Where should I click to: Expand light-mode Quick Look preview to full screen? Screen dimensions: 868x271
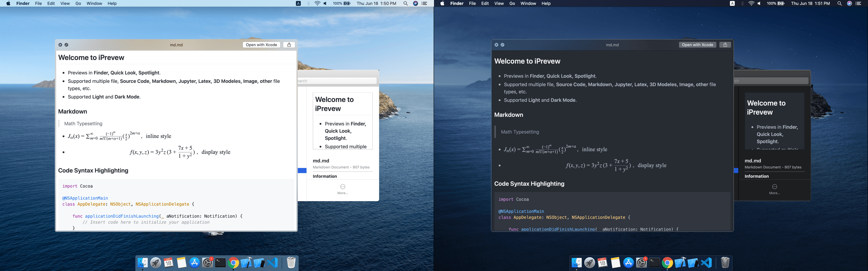click(x=66, y=45)
